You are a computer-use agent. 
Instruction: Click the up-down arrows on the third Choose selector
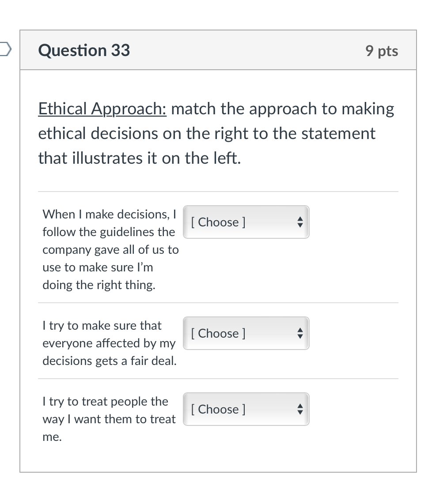300,409
